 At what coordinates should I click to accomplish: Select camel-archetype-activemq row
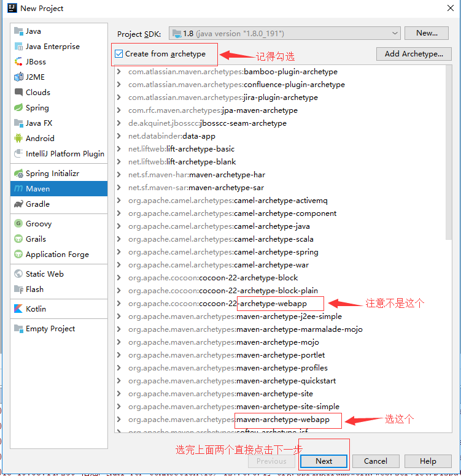tap(280, 201)
